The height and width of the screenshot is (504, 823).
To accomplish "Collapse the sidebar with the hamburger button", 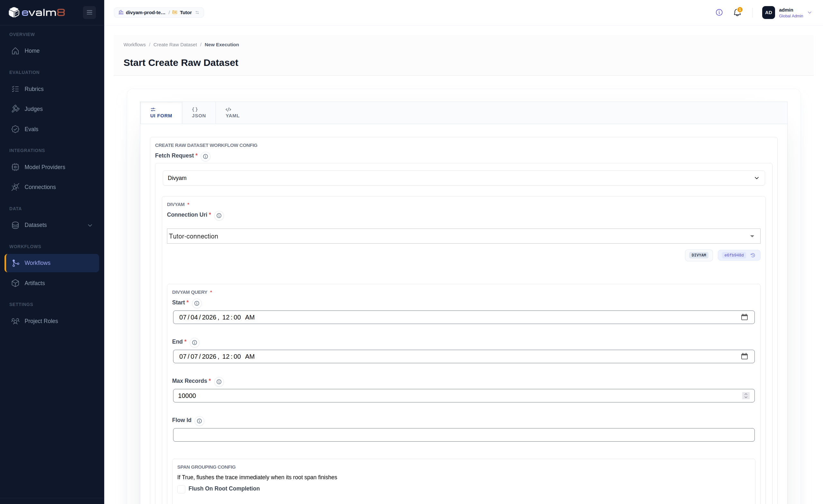I will click(x=89, y=12).
